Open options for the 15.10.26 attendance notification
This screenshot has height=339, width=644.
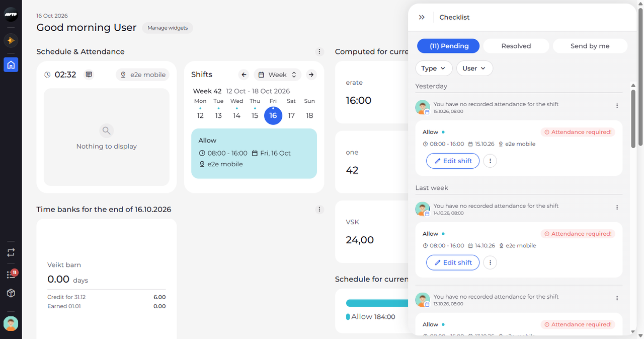click(x=617, y=106)
